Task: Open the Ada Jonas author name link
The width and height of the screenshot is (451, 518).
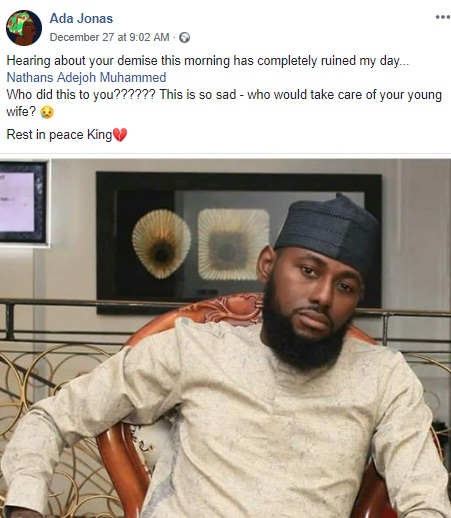Action: coord(81,18)
